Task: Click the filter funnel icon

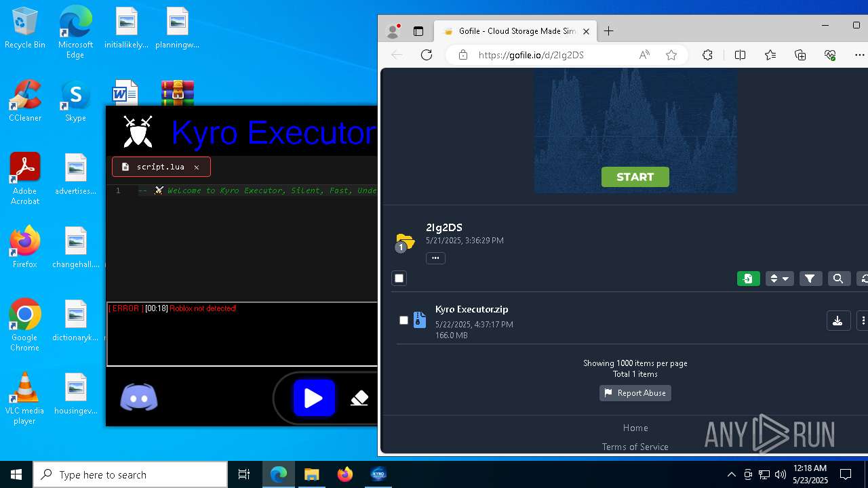Action: 810,279
